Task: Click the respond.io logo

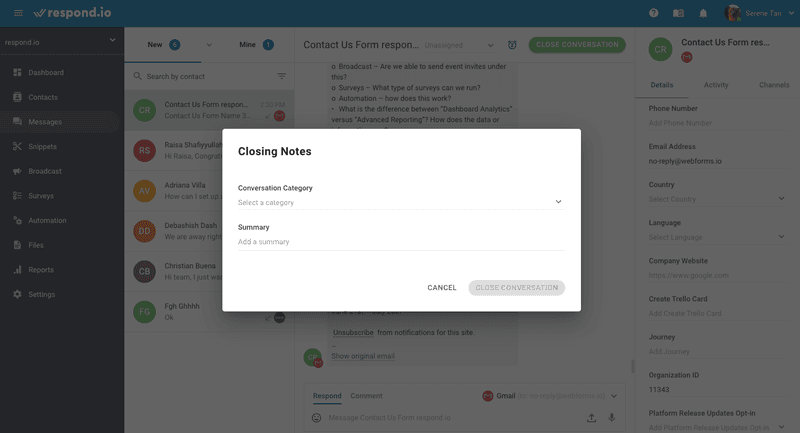Action: point(72,13)
